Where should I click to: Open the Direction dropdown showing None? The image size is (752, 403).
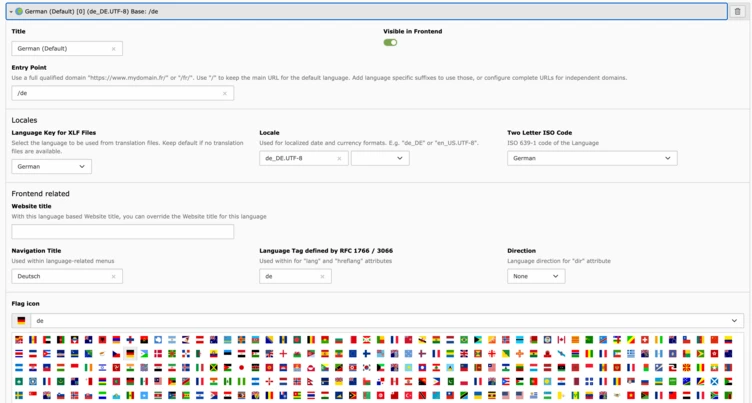(x=536, y=276)
